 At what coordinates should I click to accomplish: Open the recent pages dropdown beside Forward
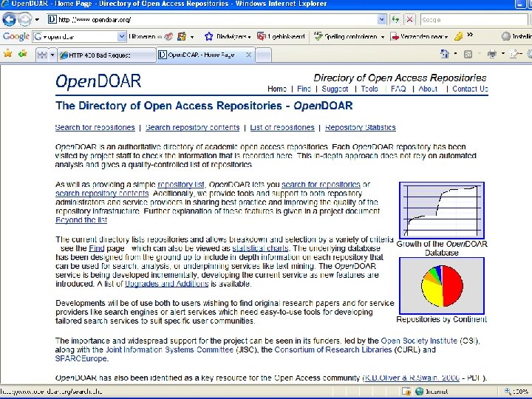[x=37, y=20]
